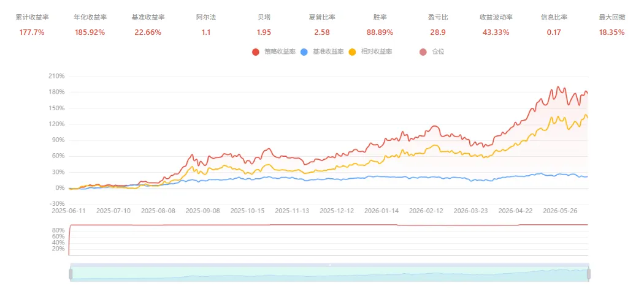Click the 夏普比率 value 2.58
The image size is (644, 294).
(x=321, y=32)
